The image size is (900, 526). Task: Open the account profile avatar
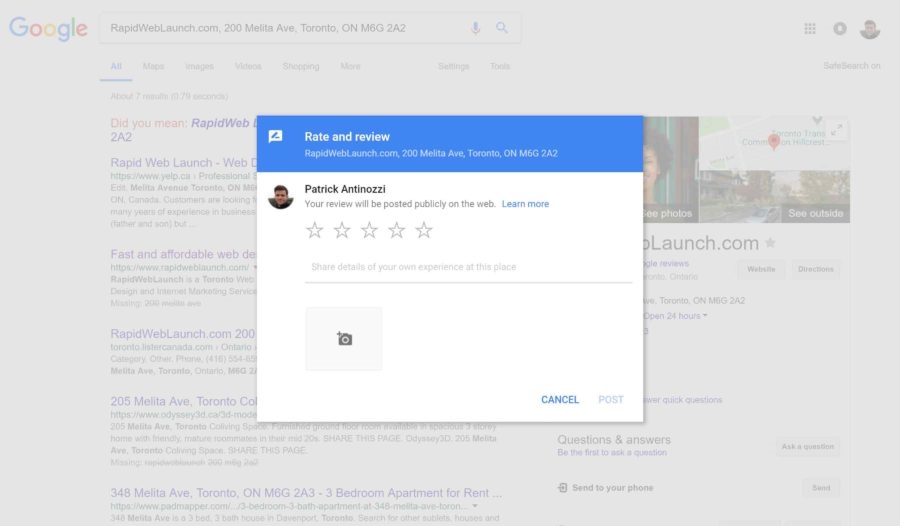(870, 29)
